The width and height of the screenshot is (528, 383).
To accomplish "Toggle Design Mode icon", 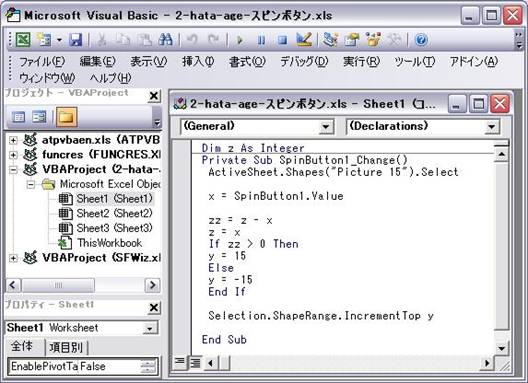I will [304, 40].
